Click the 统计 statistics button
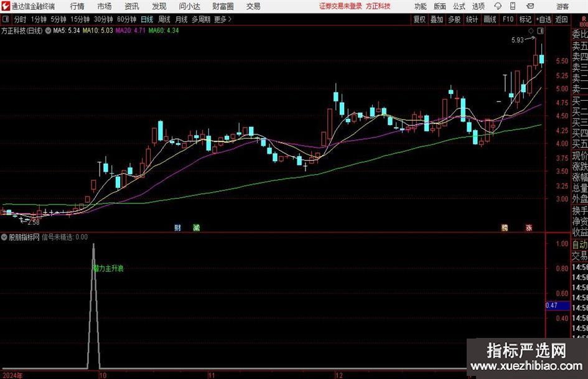Viewport: 588px width, 379px height. coord(472,19)
